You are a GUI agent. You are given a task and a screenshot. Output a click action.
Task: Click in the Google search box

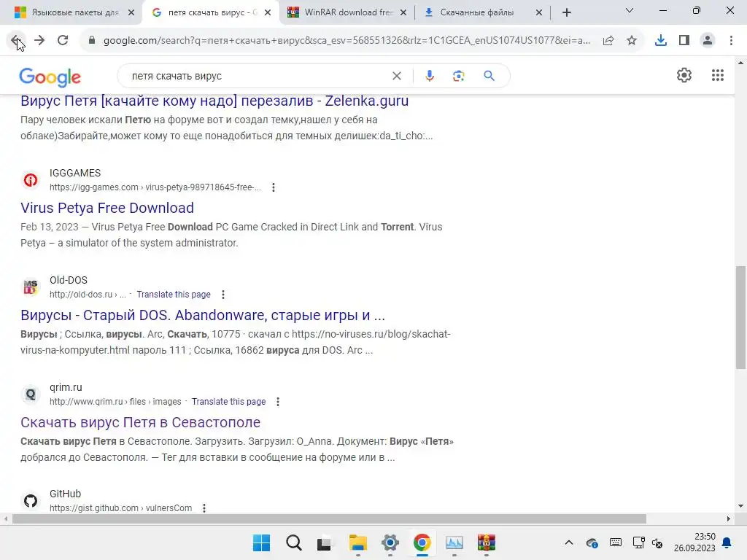[x=258, y=76]
